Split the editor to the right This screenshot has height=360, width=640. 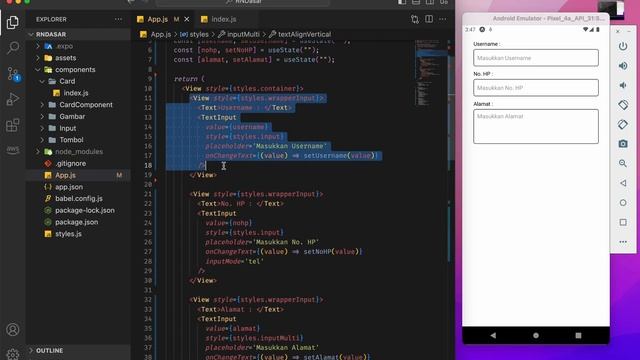click(x=429, y=19)
